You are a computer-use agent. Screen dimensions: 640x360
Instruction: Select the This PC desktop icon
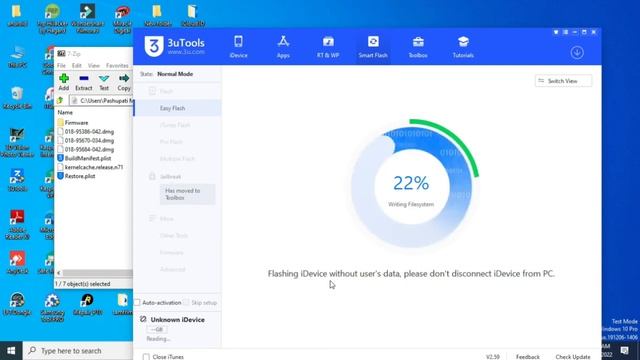(x=17, y=57)
